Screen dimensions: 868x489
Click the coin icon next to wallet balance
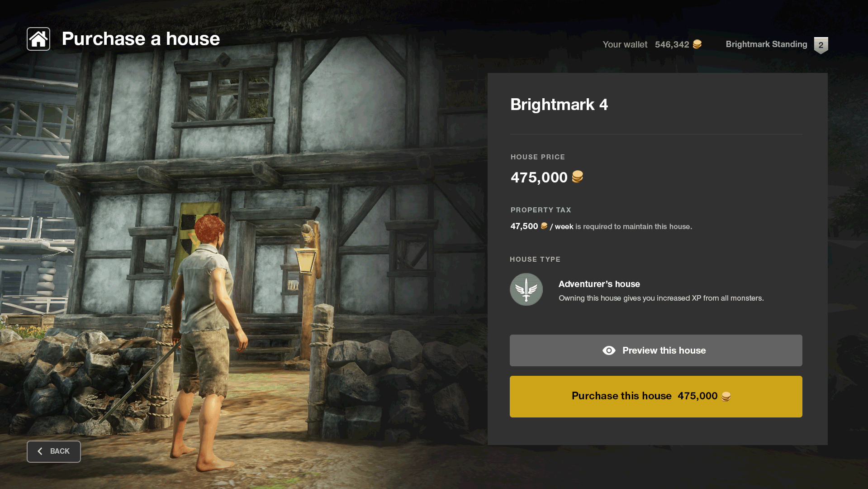pyautogui.click(x=697, y=44)
